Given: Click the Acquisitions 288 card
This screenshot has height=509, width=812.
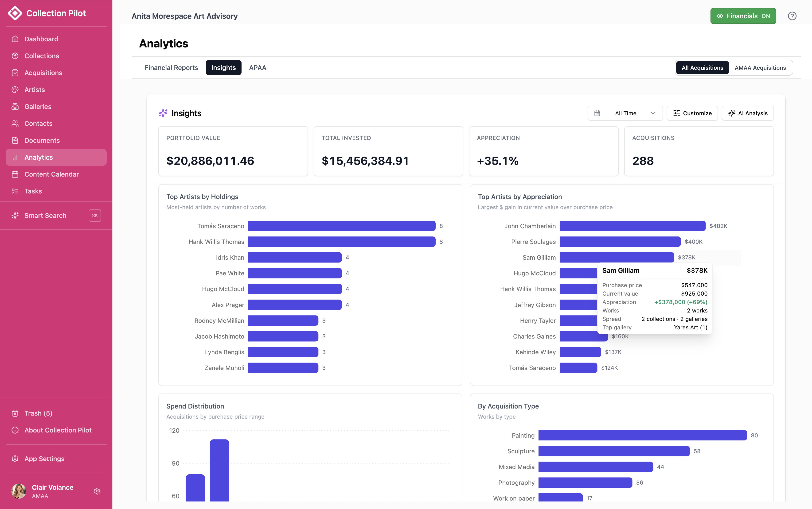Looking at the screenshot, I should pos(699,151).
